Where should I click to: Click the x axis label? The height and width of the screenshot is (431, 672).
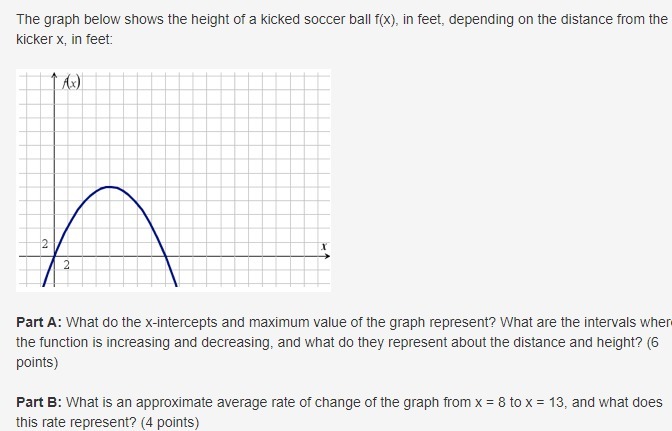coord(324,246)
